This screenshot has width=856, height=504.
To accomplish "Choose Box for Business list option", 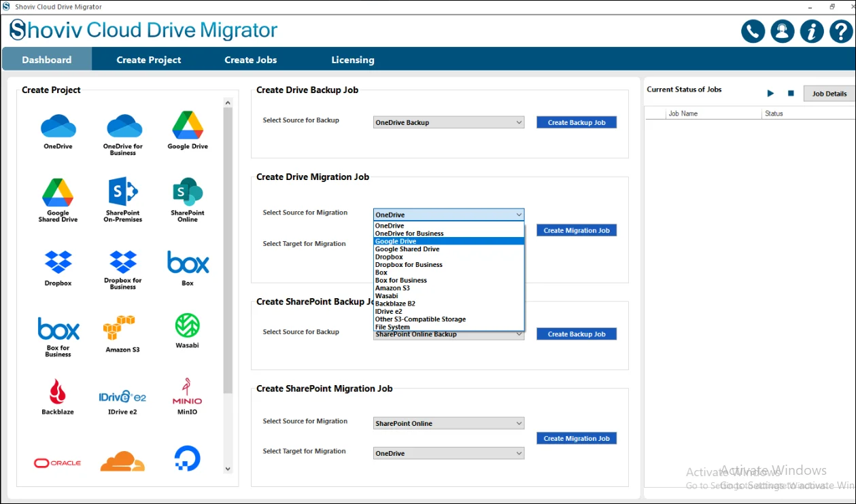I will point(449,281).
